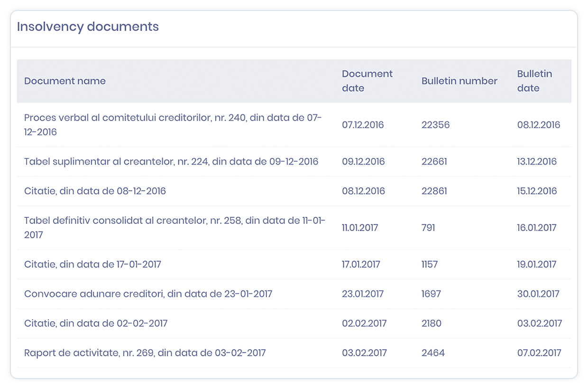Viewport: 588px width, 389px height.
Task: Select document date 07.12.2016
Action: 363,125
